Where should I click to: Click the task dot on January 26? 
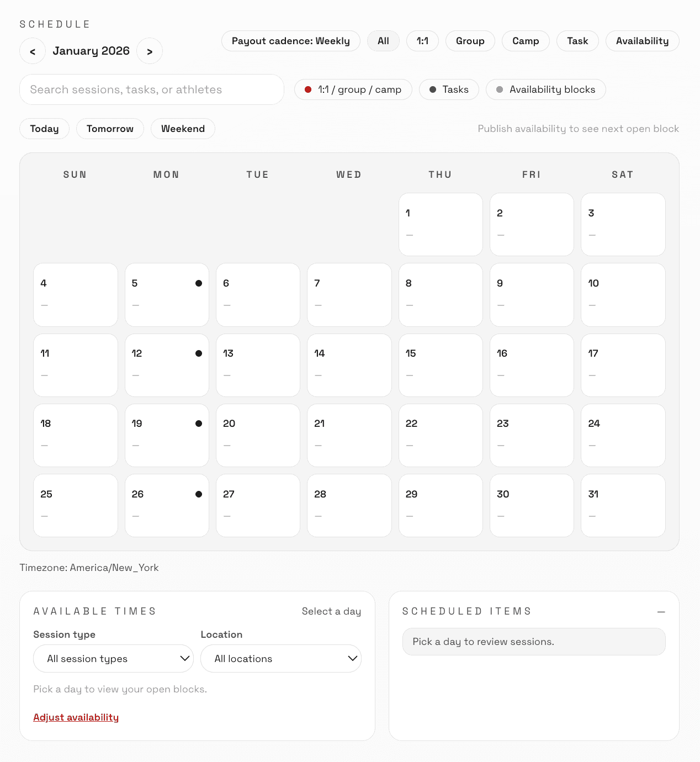[199, 494]
